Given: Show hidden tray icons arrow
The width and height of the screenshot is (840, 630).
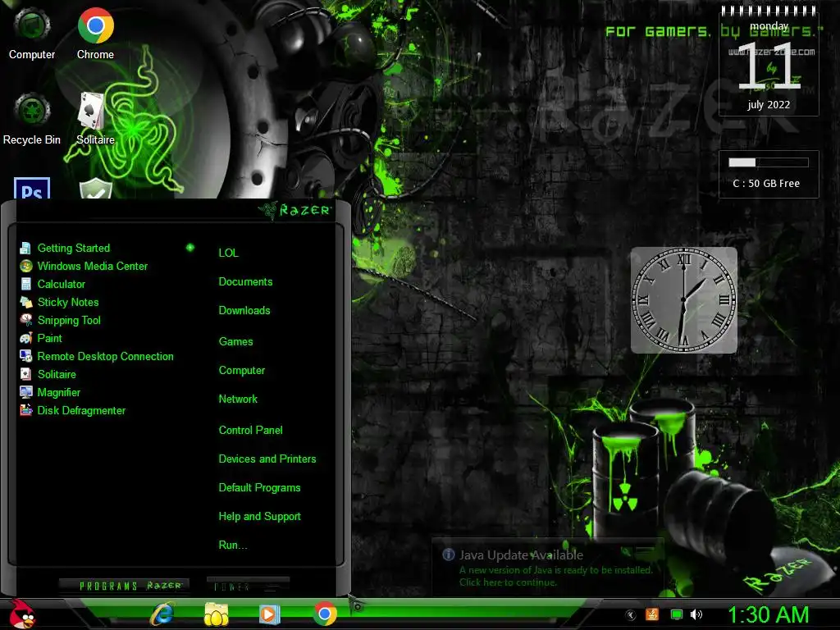Looking at the screenshot, I should point(631,615).
